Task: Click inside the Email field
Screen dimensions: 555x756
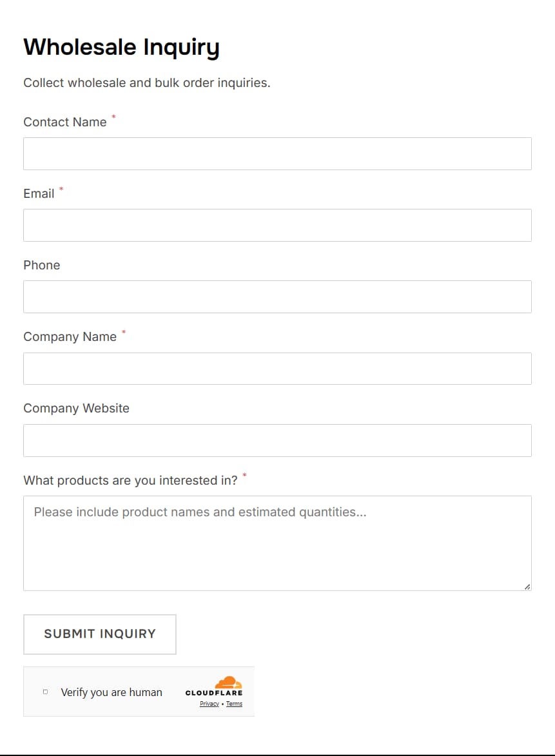Action: [277, 225]
